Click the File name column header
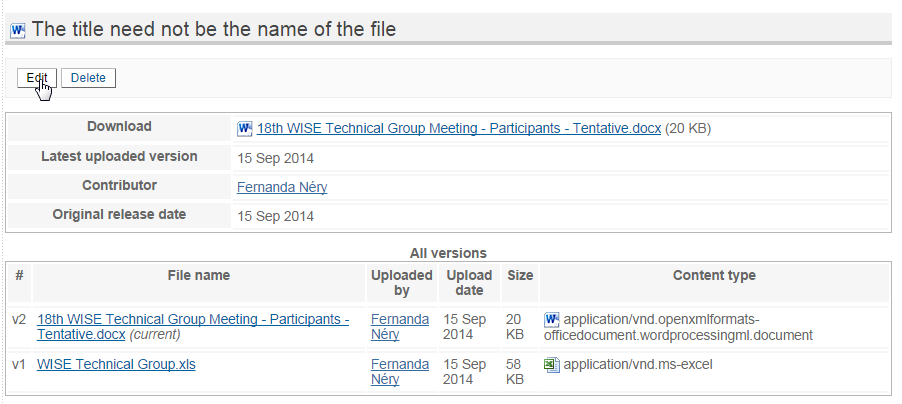This screenshot has height=404, width=902. (199, 276)
